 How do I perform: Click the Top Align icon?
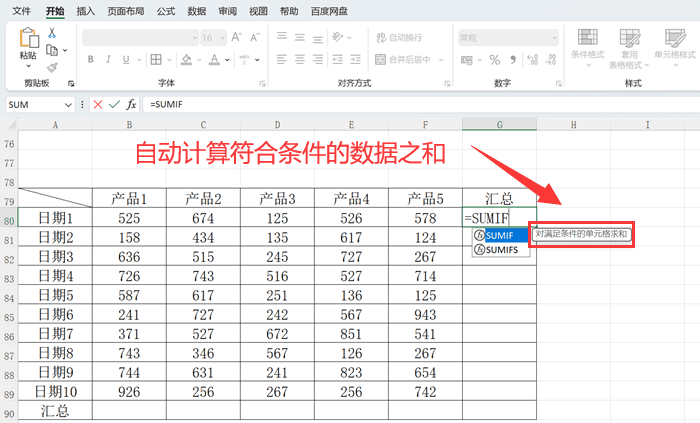click(x=282, y=37)
